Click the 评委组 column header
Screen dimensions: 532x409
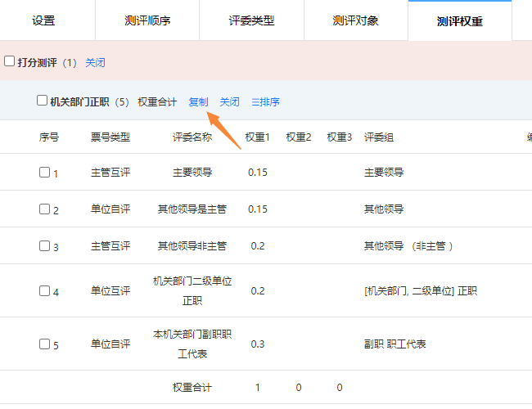379,137
